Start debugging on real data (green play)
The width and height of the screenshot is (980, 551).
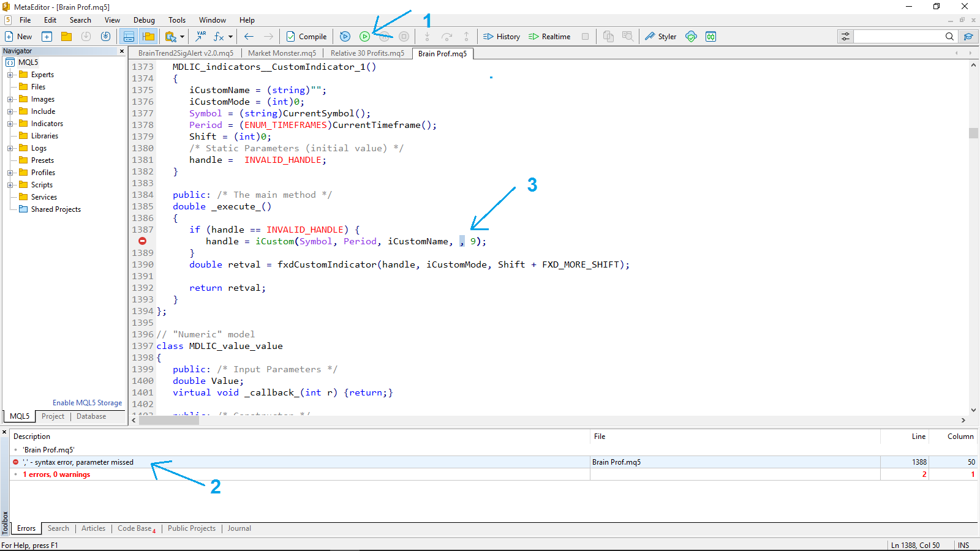click(x=364, y=37)
